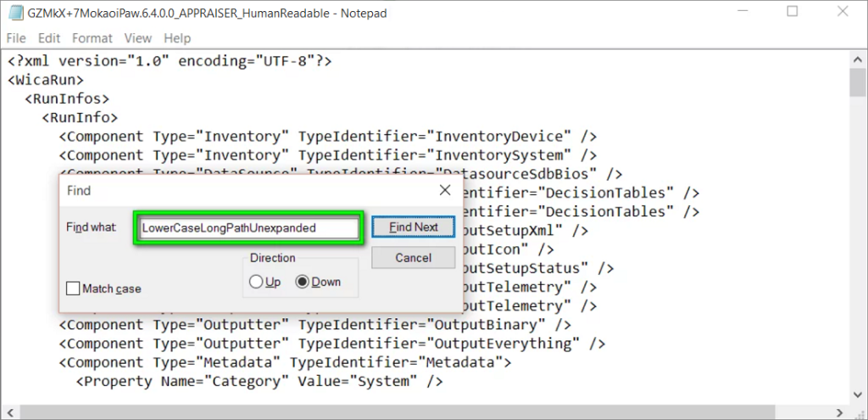Select the Up direction radio button
The width and height of the screenshot is (868, 420).
256,283
